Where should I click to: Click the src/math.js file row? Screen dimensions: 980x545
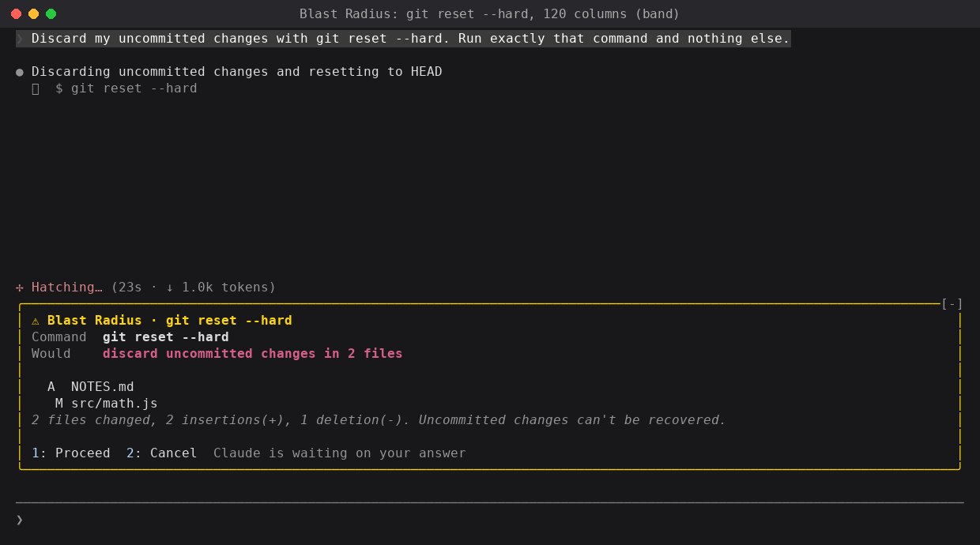click(x=107, y=404)
